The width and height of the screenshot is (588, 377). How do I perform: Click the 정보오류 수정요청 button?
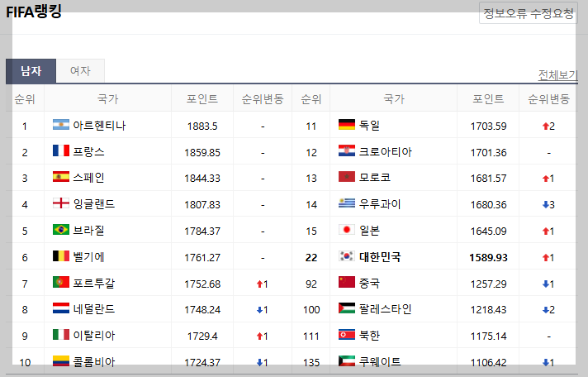tap(529, 13)
